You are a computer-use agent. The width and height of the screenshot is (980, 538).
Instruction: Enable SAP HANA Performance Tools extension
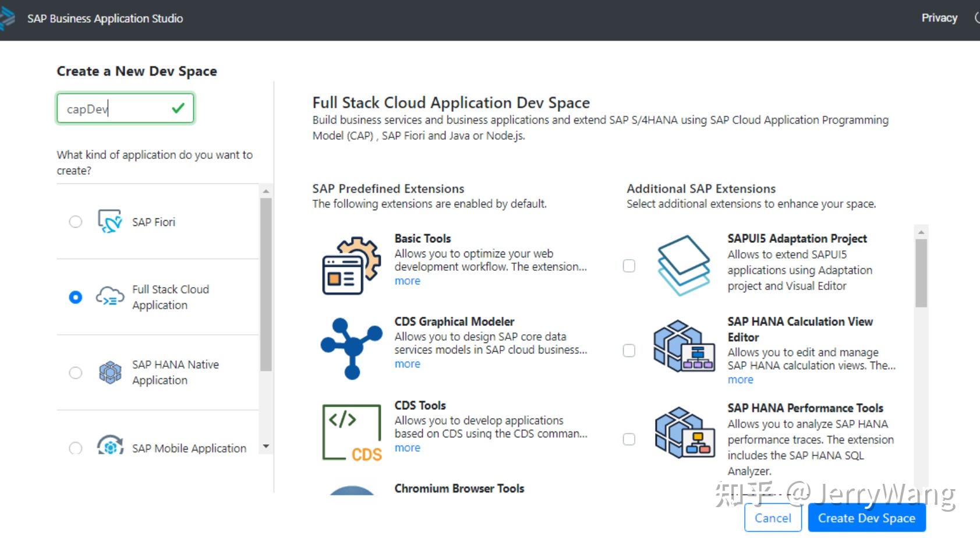click(x=629, y=440)
